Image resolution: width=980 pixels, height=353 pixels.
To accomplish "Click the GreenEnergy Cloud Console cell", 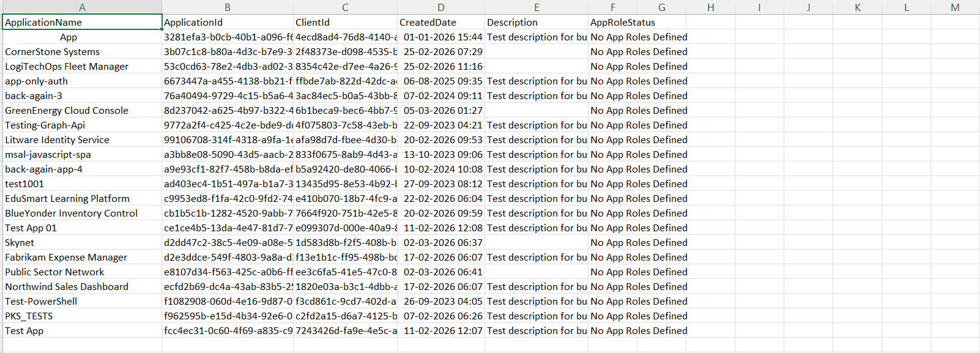I will (82, 111).
